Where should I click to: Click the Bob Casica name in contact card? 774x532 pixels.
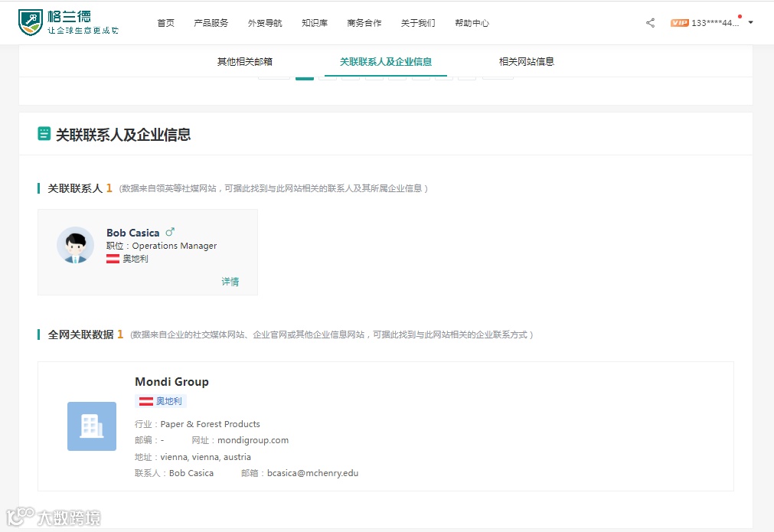132,233
